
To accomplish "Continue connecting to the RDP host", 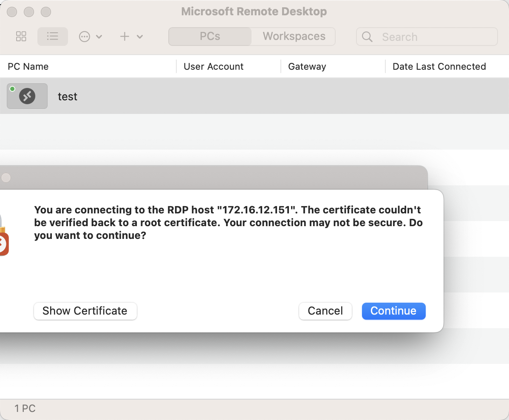I will coord(394,311).
